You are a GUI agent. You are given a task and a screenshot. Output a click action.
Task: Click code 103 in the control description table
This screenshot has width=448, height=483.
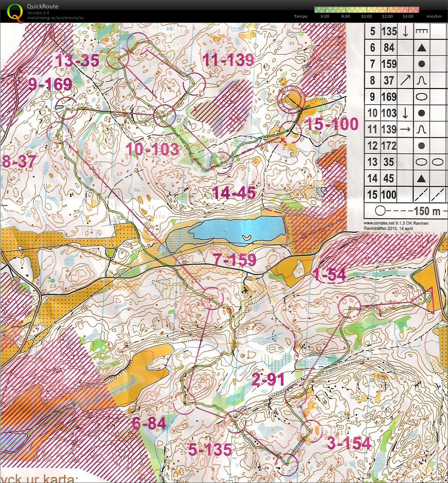pos(389,113)
